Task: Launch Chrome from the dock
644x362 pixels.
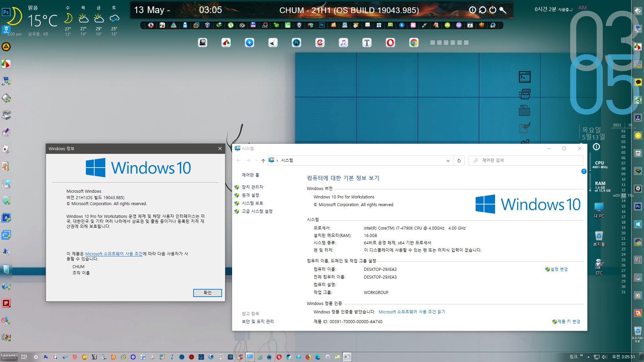Action: 414,43
